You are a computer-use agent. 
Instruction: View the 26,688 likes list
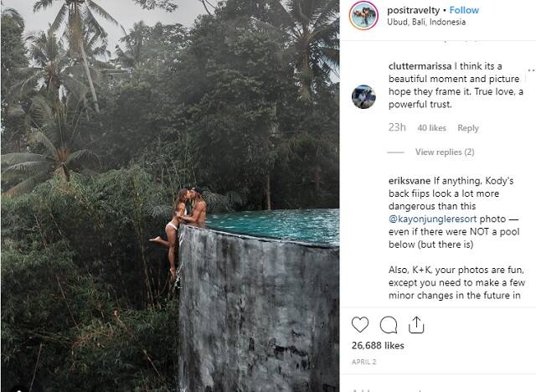coord(378,346)
